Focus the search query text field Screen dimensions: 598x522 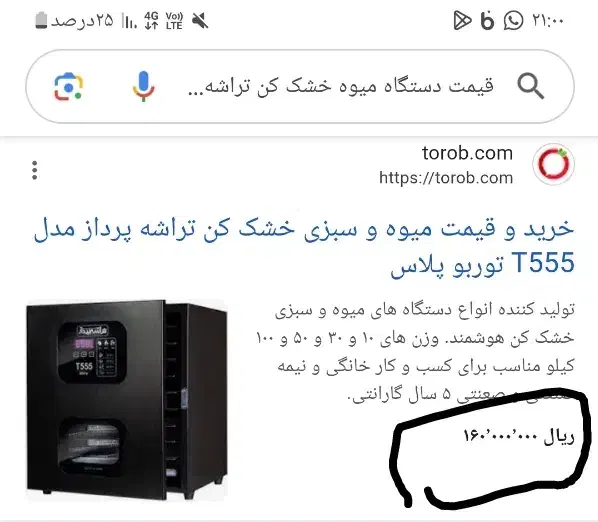tap(341, 86)
